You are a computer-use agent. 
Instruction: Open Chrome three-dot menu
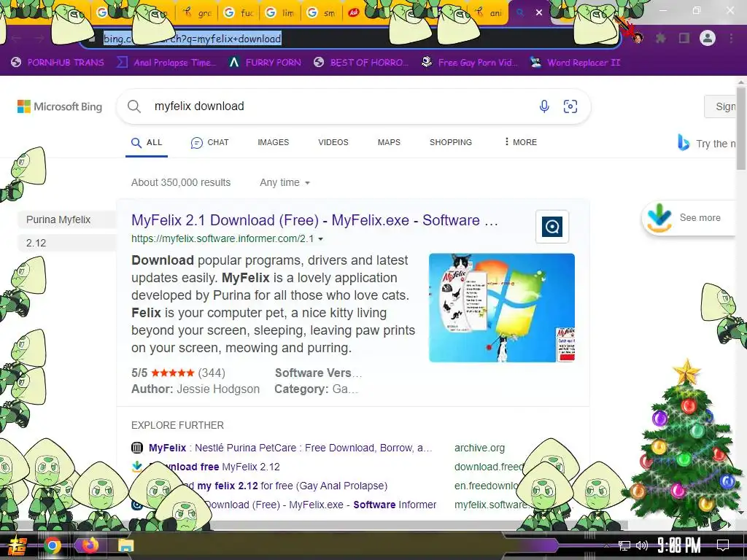pyautogui.click(x=731, y=38)
